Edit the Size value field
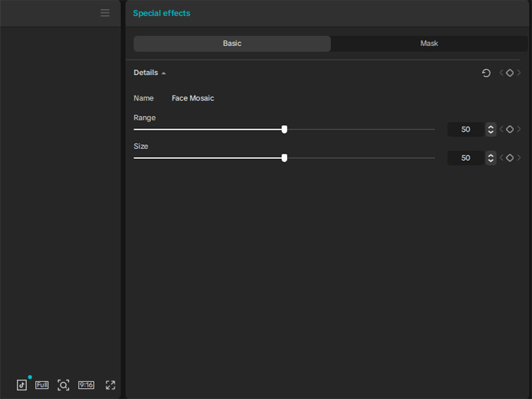Viewport: 532px width, 399px height. click(465, 158)
